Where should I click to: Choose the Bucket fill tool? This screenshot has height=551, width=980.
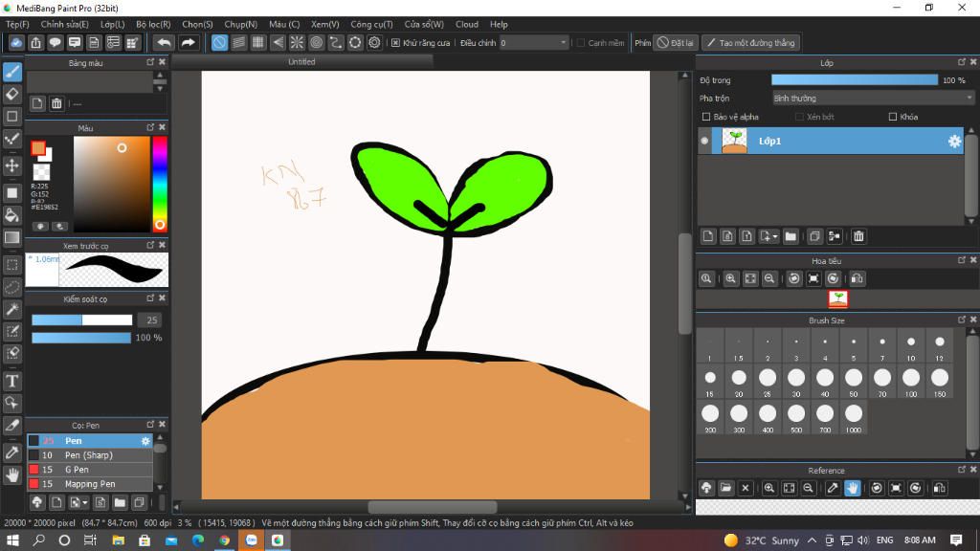12,215
